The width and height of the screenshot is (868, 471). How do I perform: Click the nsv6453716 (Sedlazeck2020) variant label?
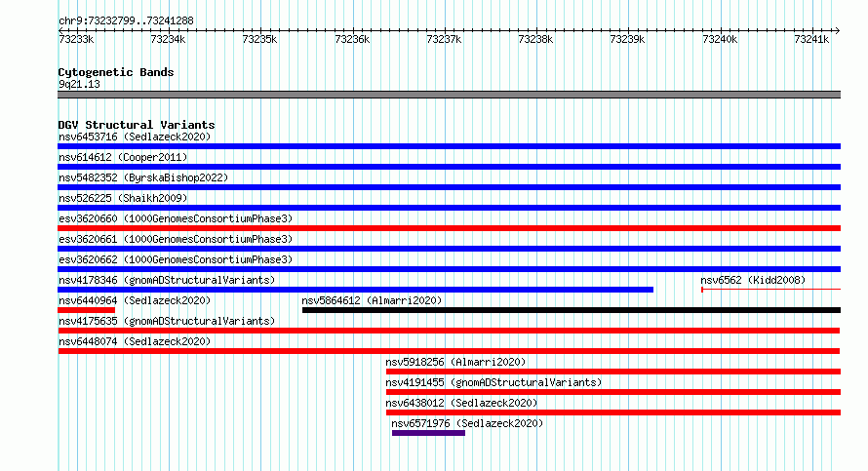coord(135,137)
